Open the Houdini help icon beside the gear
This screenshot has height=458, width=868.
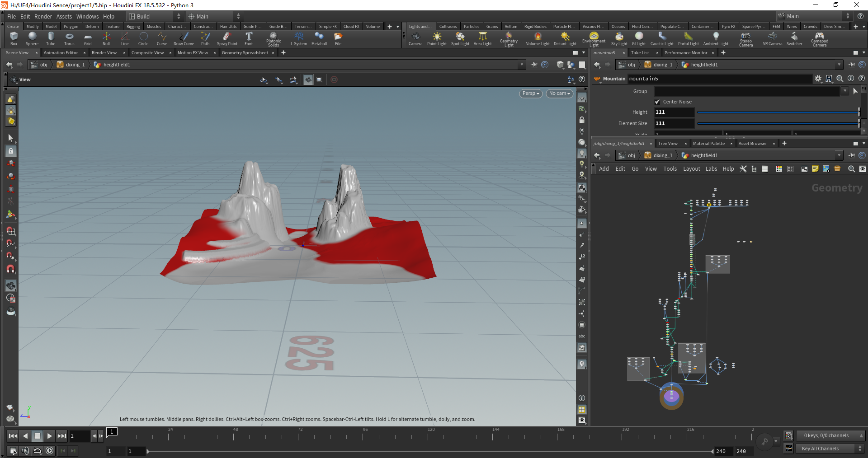coord(829,79)
